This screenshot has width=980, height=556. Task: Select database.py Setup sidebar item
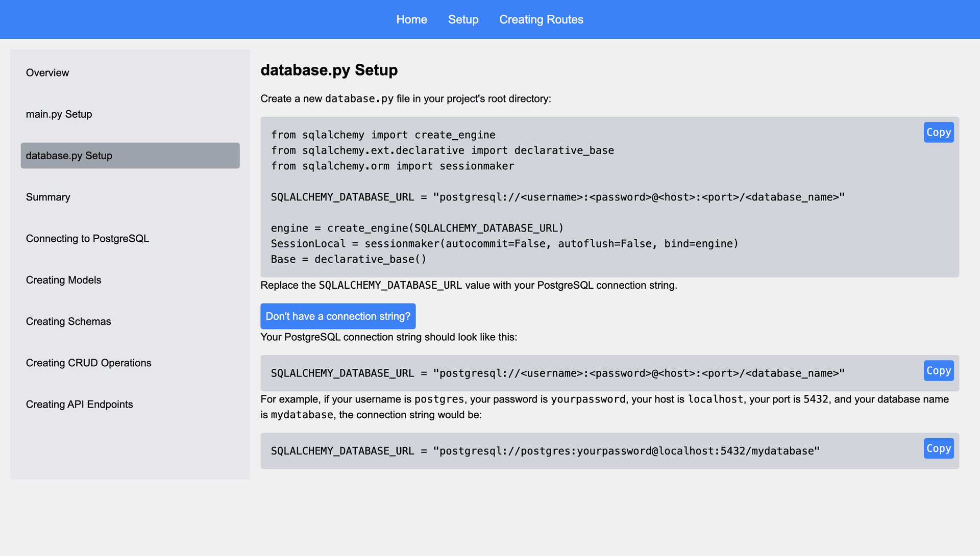(x=130, y=156)
